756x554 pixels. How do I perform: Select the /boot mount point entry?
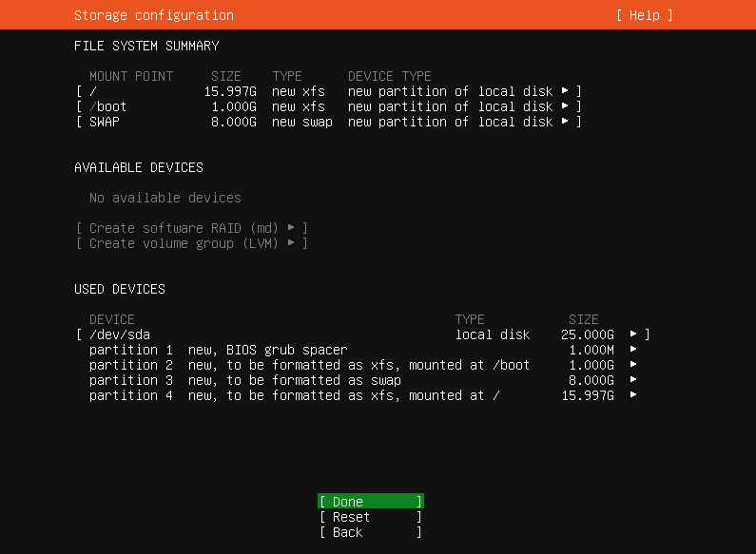coord(329,106)
